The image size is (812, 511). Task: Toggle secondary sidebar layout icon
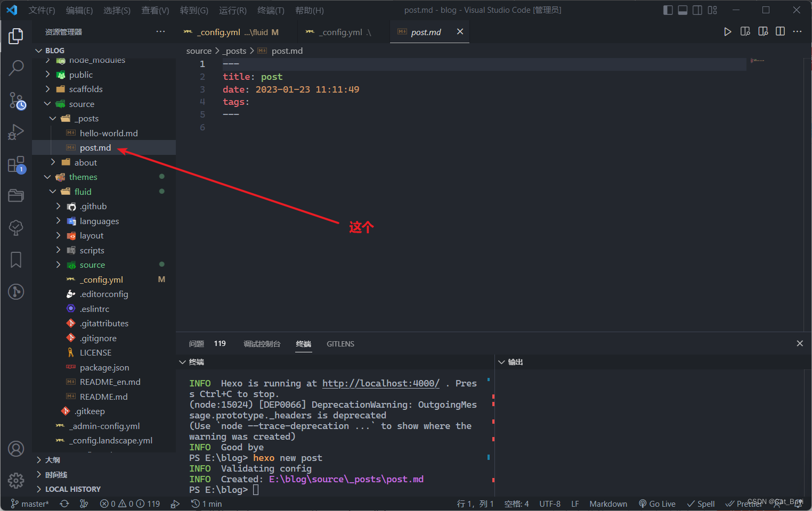point(697,10)
